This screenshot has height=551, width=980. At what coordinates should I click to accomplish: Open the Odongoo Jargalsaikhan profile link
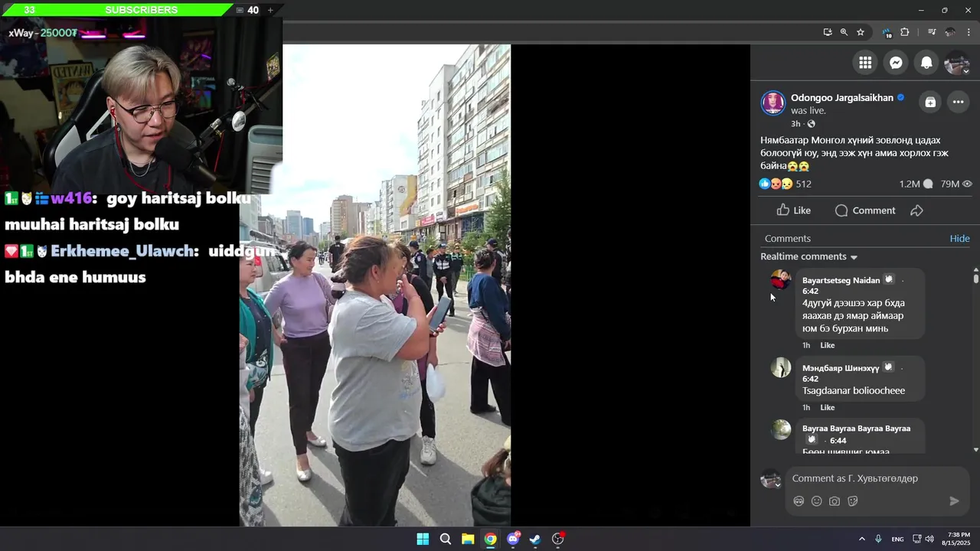(842, 98)
